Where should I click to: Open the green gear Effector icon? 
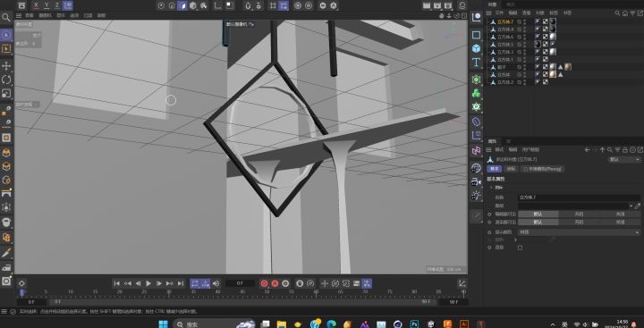point(476,106)
